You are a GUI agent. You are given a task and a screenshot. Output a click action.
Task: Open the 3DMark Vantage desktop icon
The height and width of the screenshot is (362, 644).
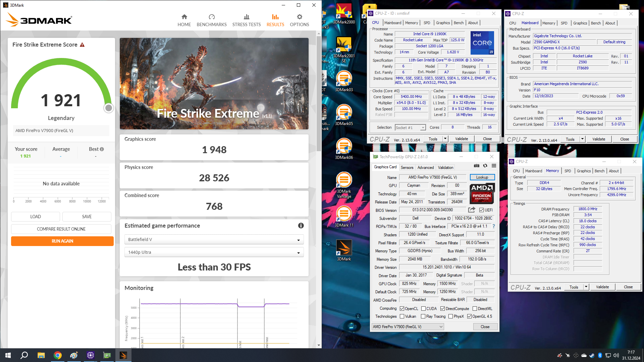(x=344, y=185)
